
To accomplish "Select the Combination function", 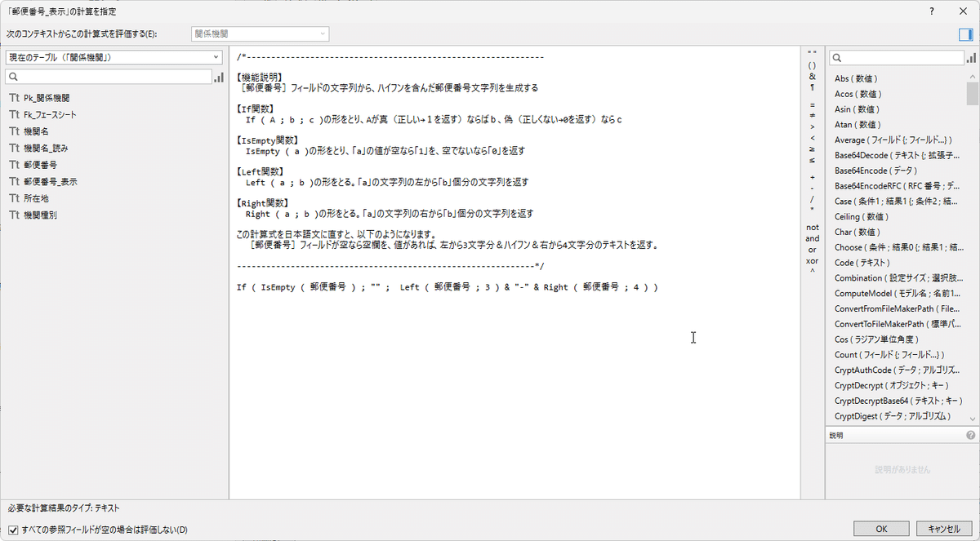I will coord(898,278).
